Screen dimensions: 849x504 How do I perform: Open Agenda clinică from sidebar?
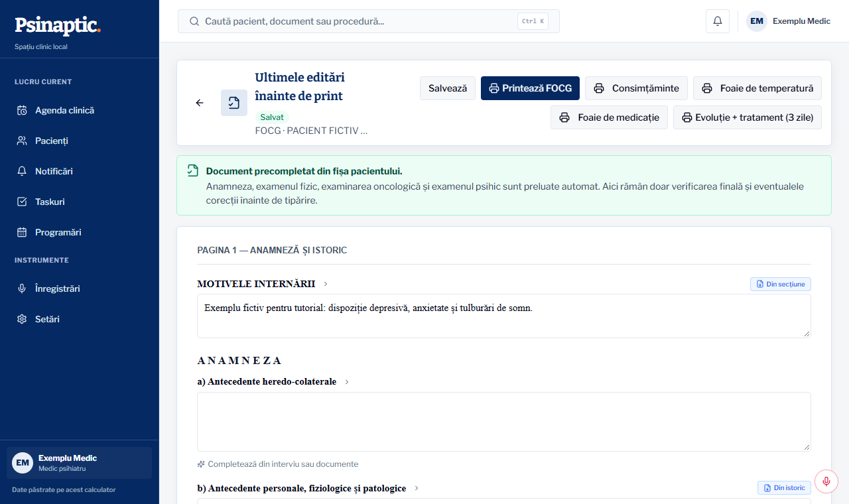pos(80,110)
